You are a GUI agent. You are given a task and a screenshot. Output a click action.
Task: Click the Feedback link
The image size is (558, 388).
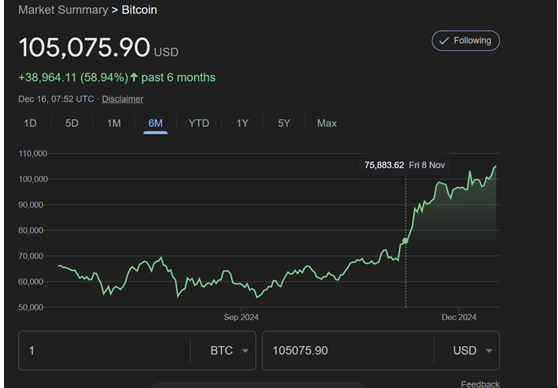(480, 384)
